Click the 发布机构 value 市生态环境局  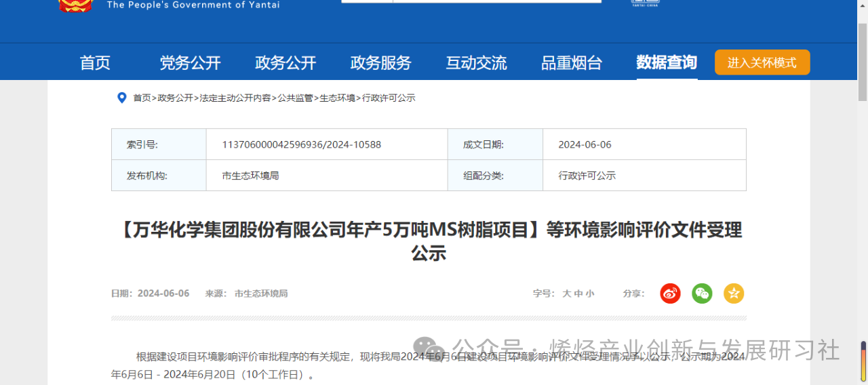[x=250, y=176]
